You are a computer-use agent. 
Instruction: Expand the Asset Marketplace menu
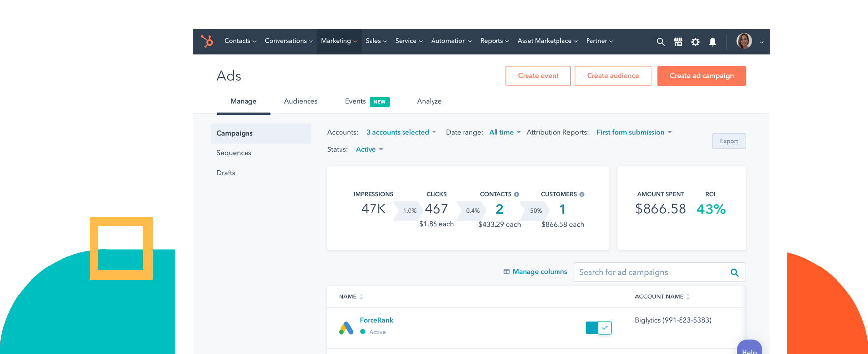[x=547, y=41]
